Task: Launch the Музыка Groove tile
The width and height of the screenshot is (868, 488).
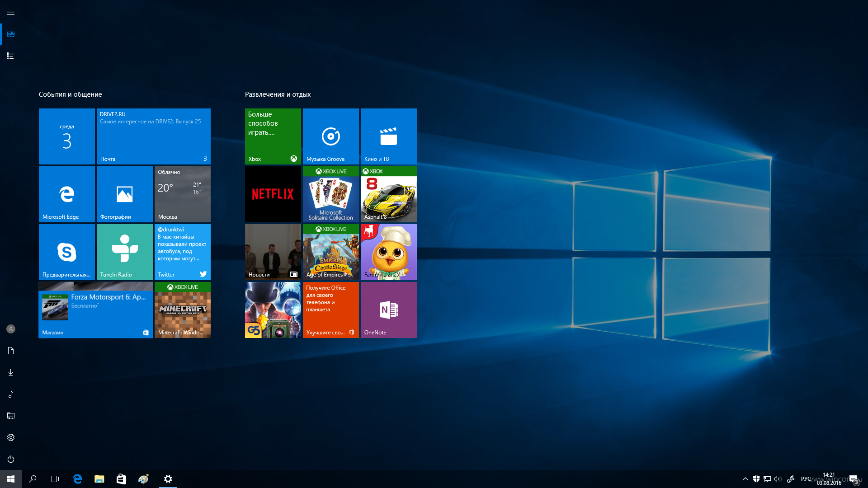Action: point(331,136)
